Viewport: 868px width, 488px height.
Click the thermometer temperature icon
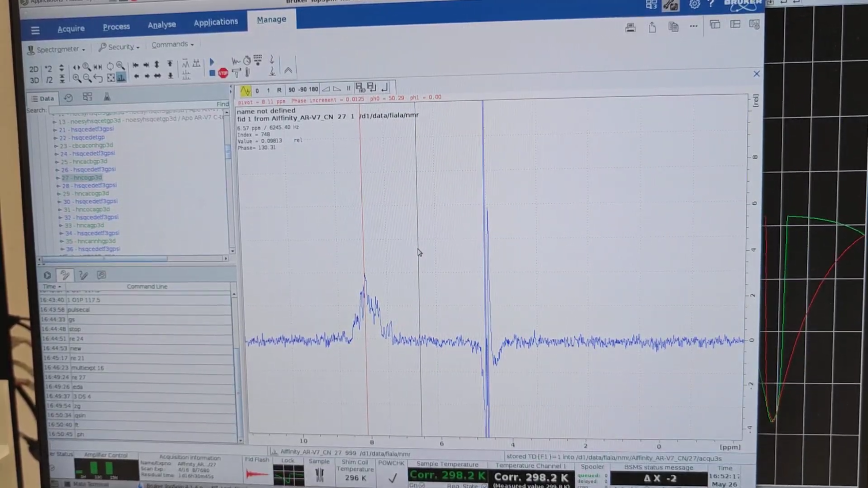[248, 72]
